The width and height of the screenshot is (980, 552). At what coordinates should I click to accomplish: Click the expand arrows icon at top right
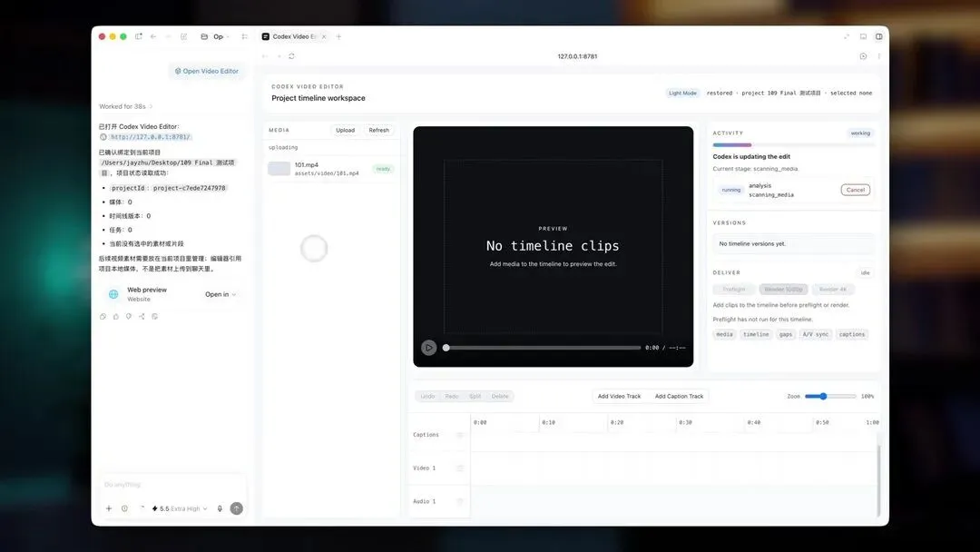click(847, 36)
